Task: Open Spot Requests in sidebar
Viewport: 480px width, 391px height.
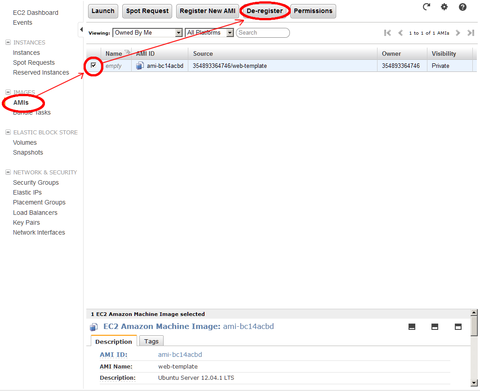Action: click(x=34, y=63)
